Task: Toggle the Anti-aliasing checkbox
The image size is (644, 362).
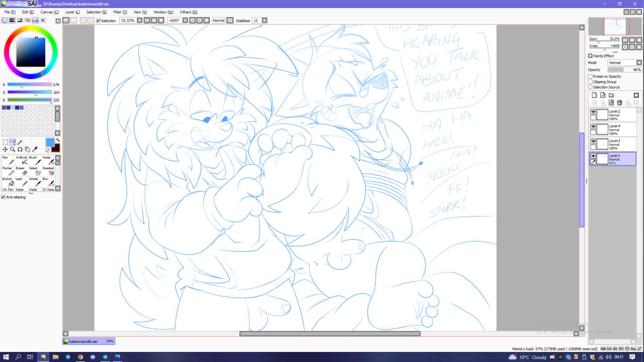Action: [x=4, y=197]
